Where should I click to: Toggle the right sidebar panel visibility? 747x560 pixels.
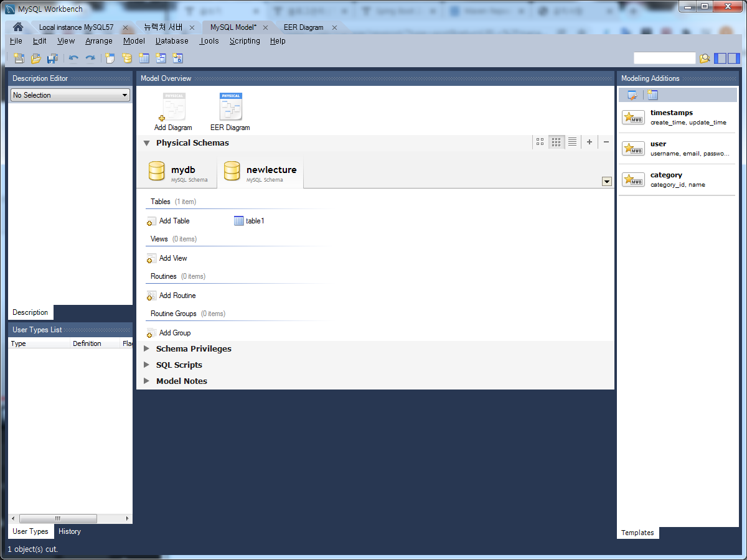[x=734, y=58]
